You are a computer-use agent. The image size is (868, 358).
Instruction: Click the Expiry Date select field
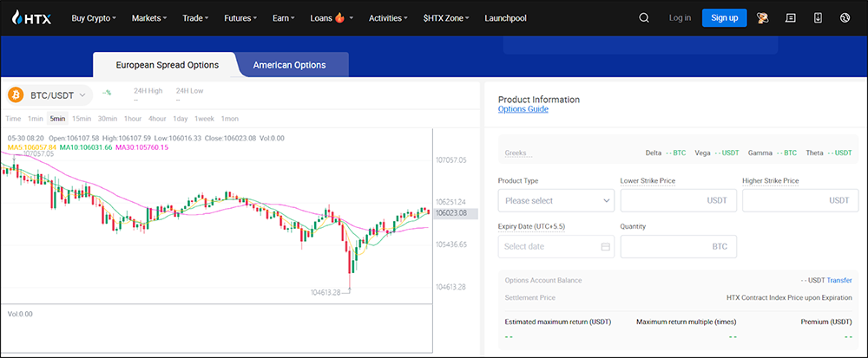[556, 246]
